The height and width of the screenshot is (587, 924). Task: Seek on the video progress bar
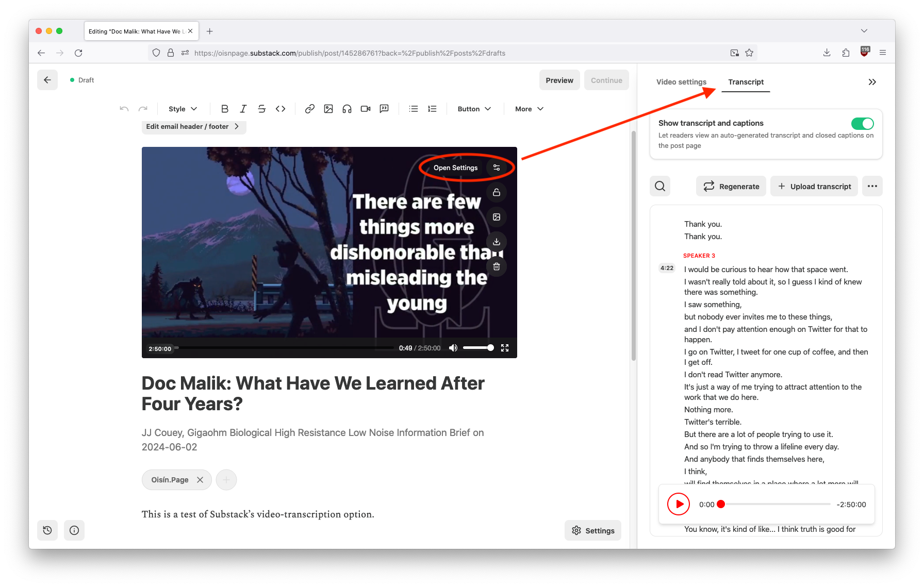click(284, 348)
